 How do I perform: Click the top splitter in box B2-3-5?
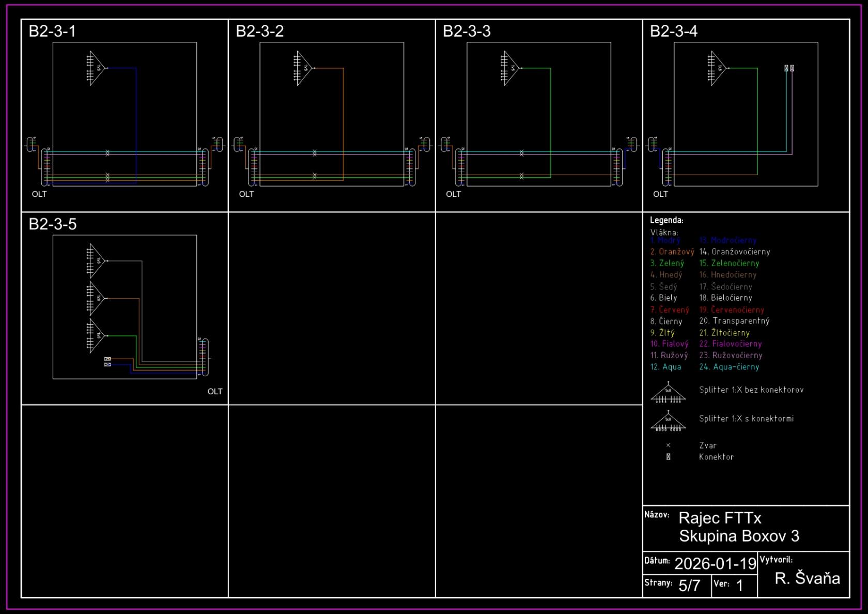point(97,261)
